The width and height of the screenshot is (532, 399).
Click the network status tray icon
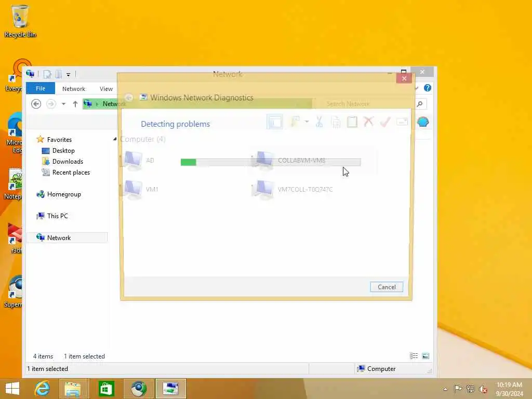point(470,389)
